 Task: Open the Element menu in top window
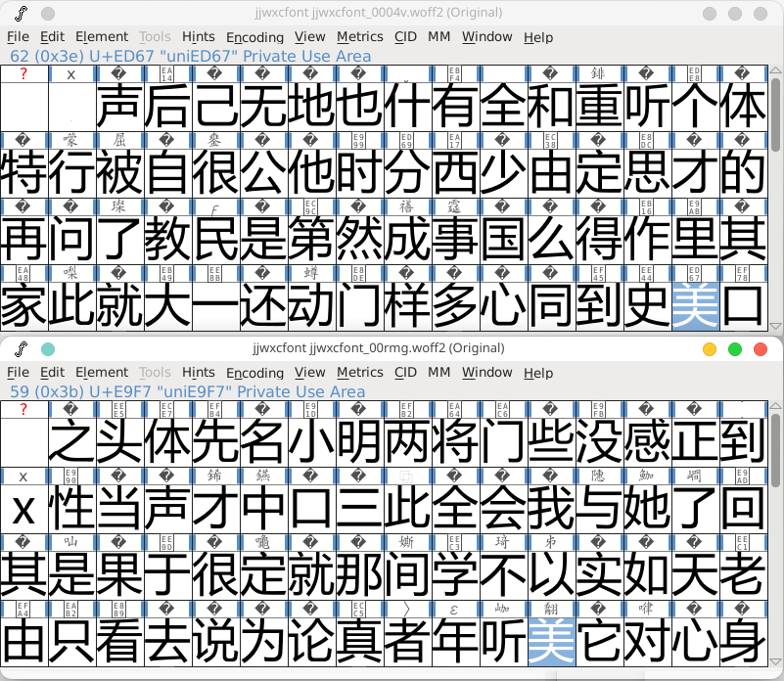coord(102,37)
